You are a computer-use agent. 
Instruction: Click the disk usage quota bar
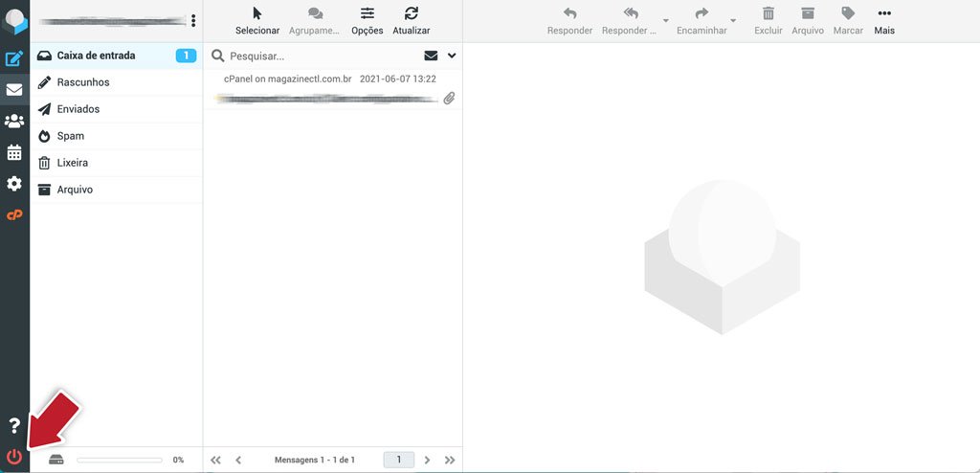point(120,460)
